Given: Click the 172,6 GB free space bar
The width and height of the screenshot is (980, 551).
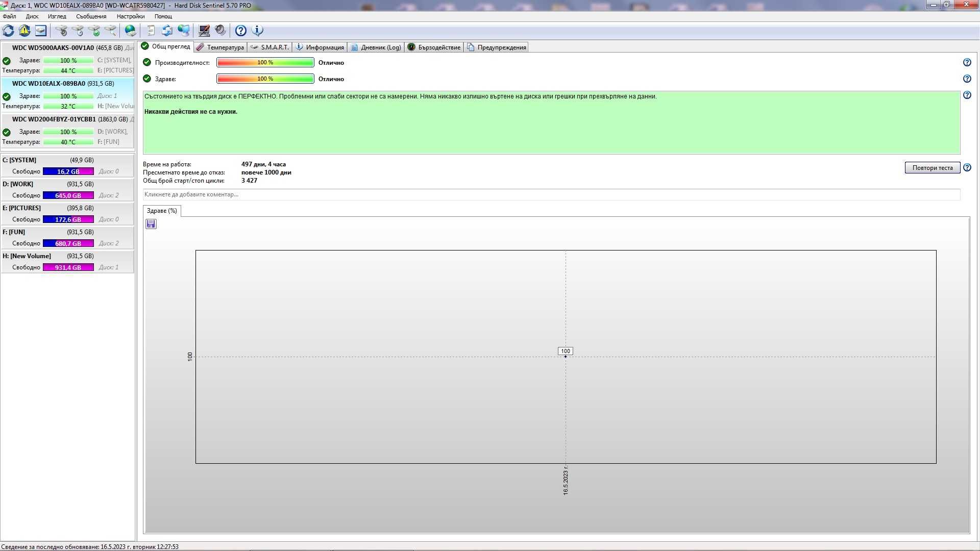Looking at the screenshot, I should [68, 219].
